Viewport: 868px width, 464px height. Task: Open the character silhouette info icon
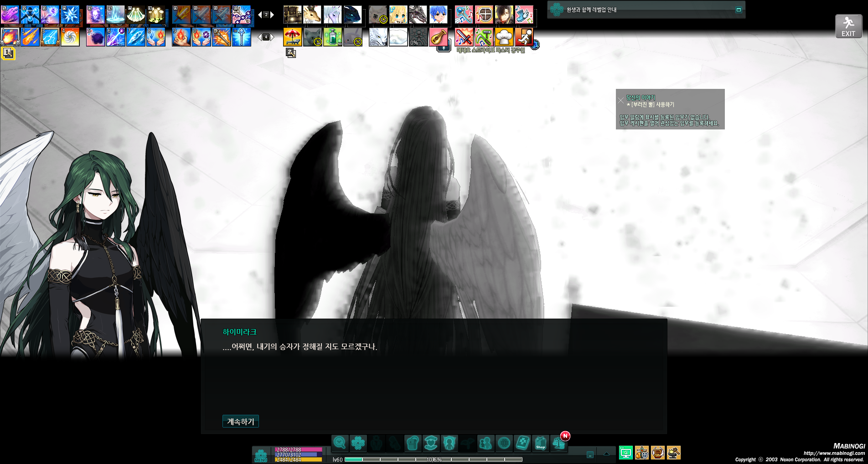449,443
